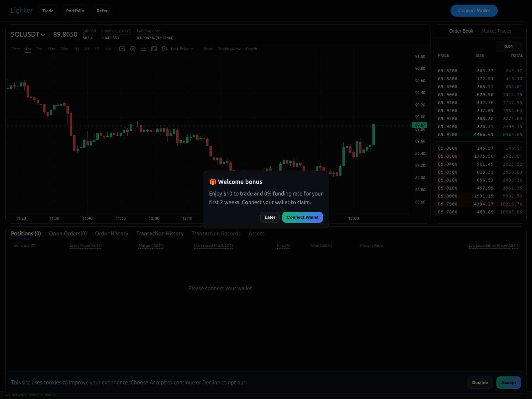This screenshot has height=399, width=532.
Task: Click the chart refresh icon
Action: click(x=165, y=49)
